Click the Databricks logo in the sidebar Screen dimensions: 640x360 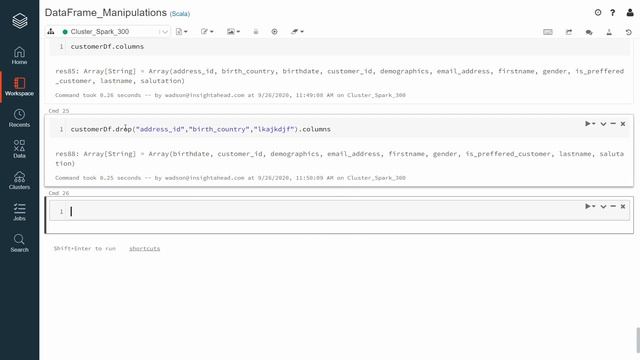(x=20, y=21)
